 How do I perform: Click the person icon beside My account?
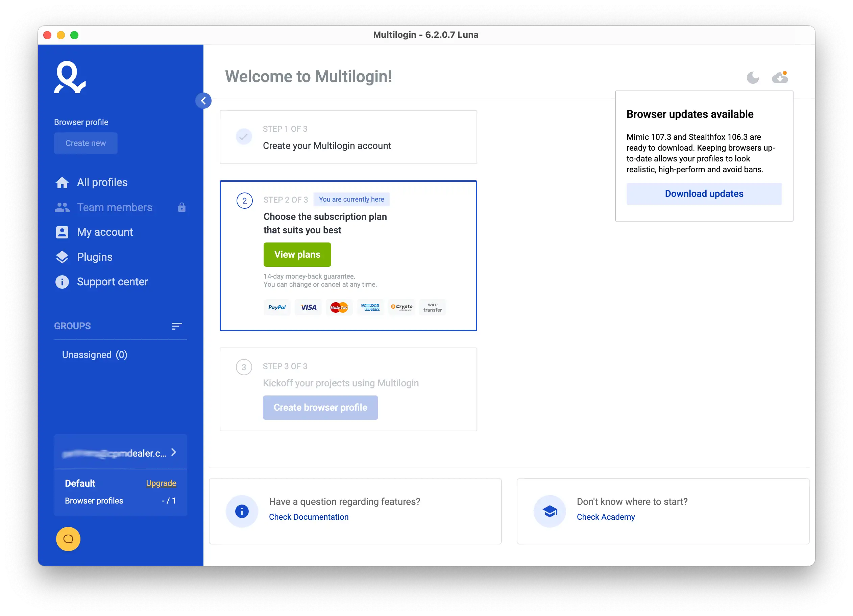coord(62,232)
